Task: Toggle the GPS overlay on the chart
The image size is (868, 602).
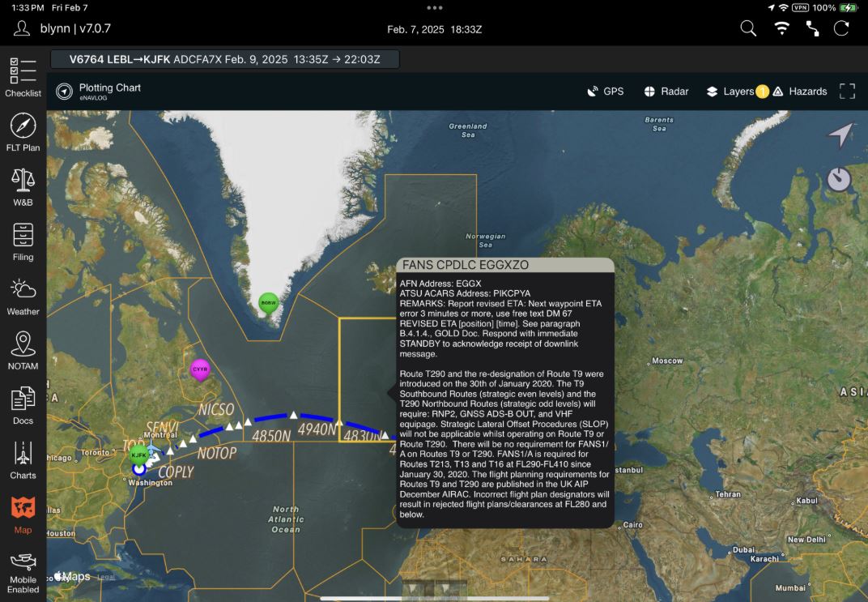Action: click(606, 92)
